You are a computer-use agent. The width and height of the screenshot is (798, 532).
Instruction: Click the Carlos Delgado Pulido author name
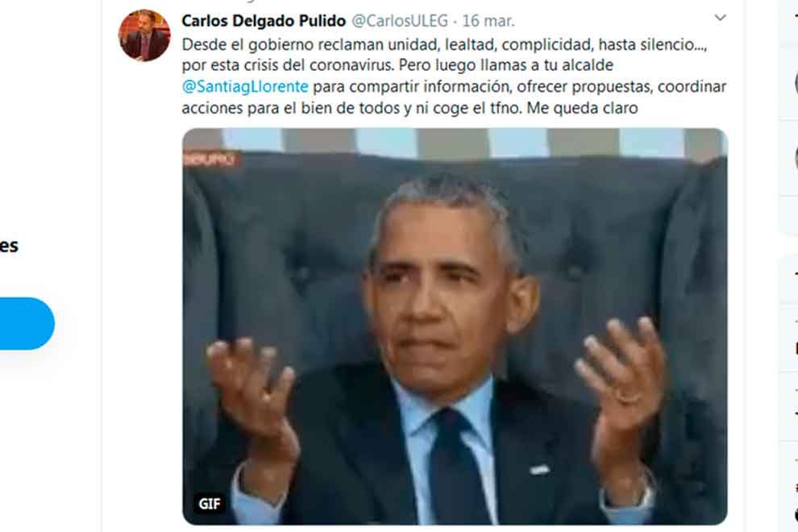click(264, 21)
